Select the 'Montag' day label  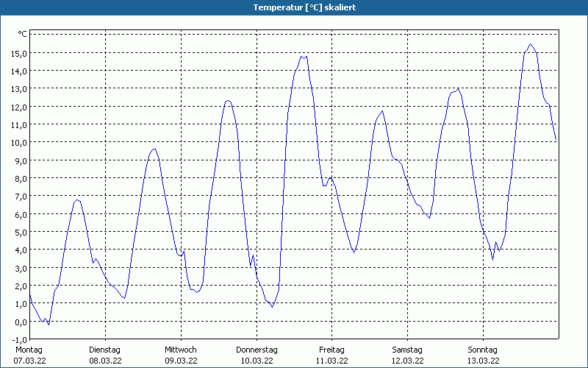(x=29, y=350)
